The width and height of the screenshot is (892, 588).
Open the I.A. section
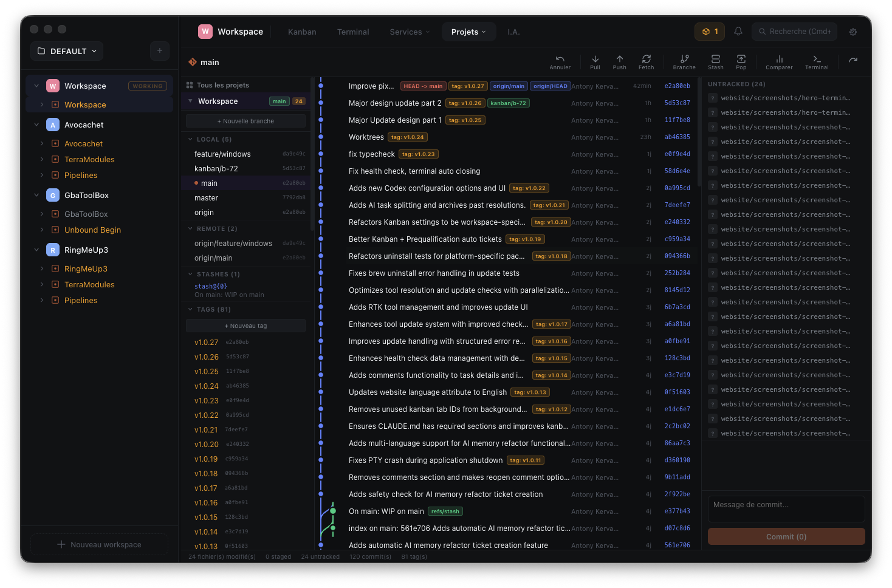coord(513,32)
